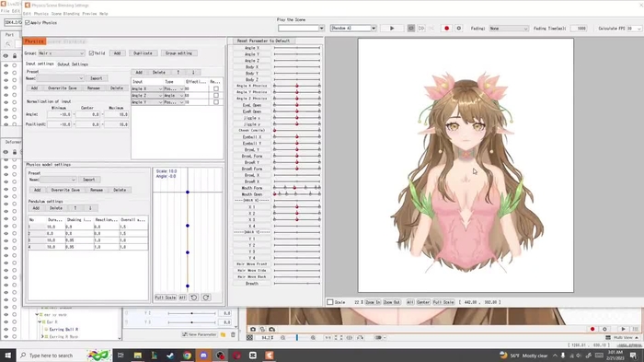The height and width of the screenshot is (362, 644).
Task: Click the fast-forward icon in scene toolbar
Action: (x=421, y=29)
